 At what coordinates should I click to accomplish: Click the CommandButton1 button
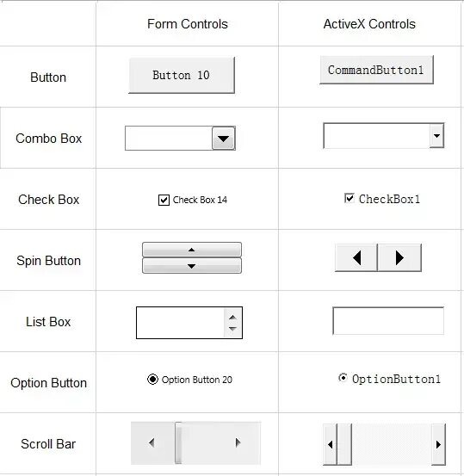(x=376, y=70)
